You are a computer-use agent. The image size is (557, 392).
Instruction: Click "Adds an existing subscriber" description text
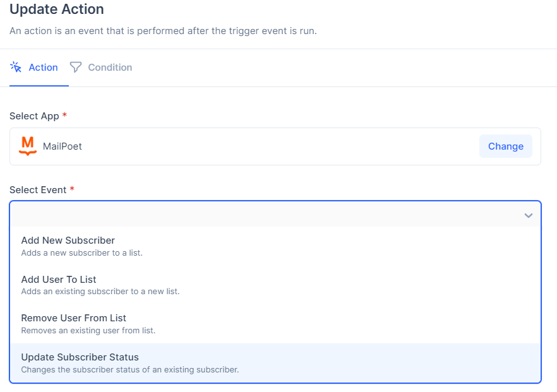100,292
